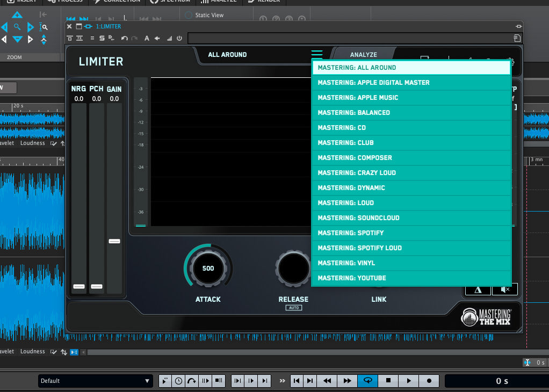Click the plugin chain slot icon
Screen dimensions: 549x392
point(88,26)
